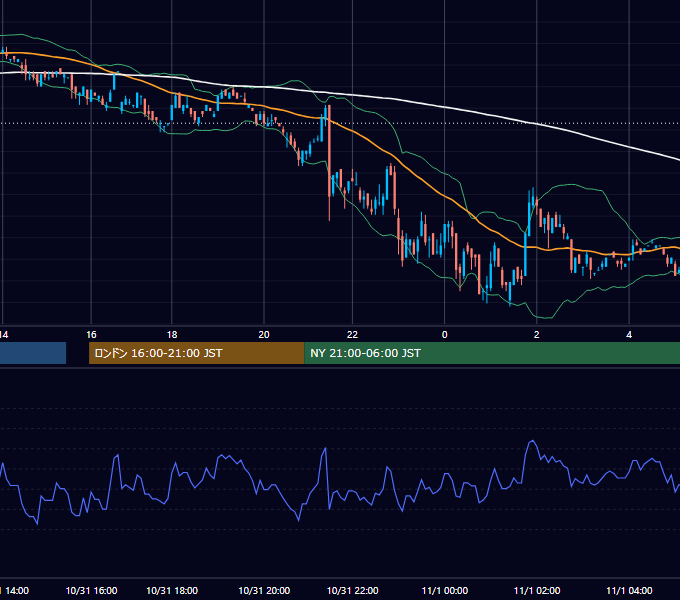Click the 20 label on the upper time axis
Screen dimensions: 680x600
pos(264,335)
